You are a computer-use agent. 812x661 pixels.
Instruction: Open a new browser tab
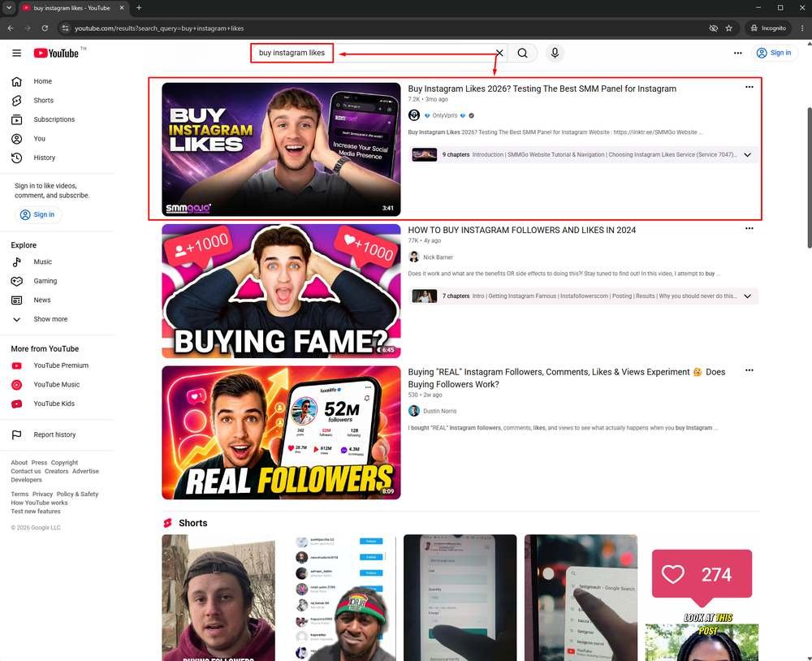(139, 8)
